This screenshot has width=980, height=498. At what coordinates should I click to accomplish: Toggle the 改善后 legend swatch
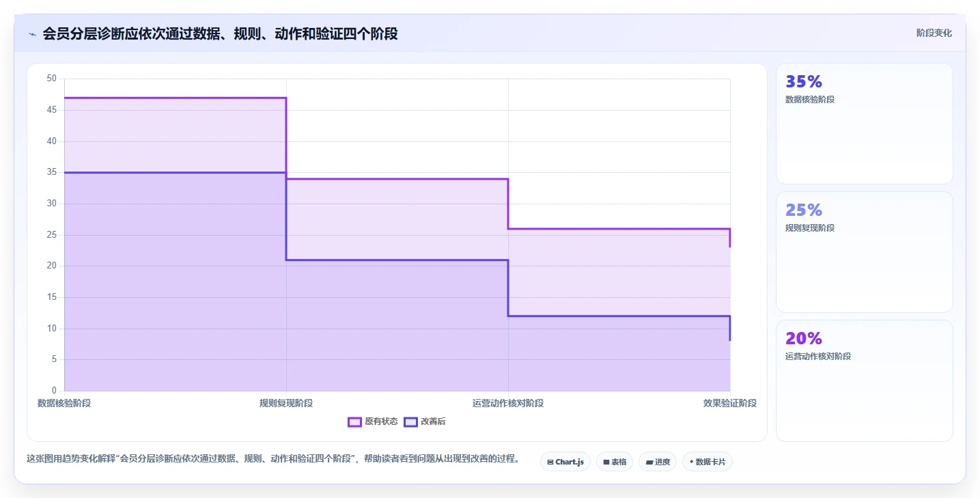click(410, 421)
